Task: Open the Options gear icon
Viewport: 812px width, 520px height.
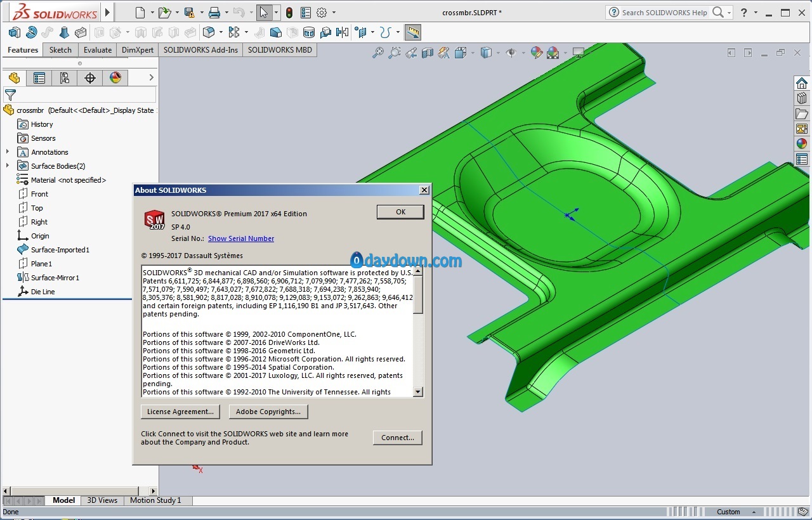Action: point(322,12)
